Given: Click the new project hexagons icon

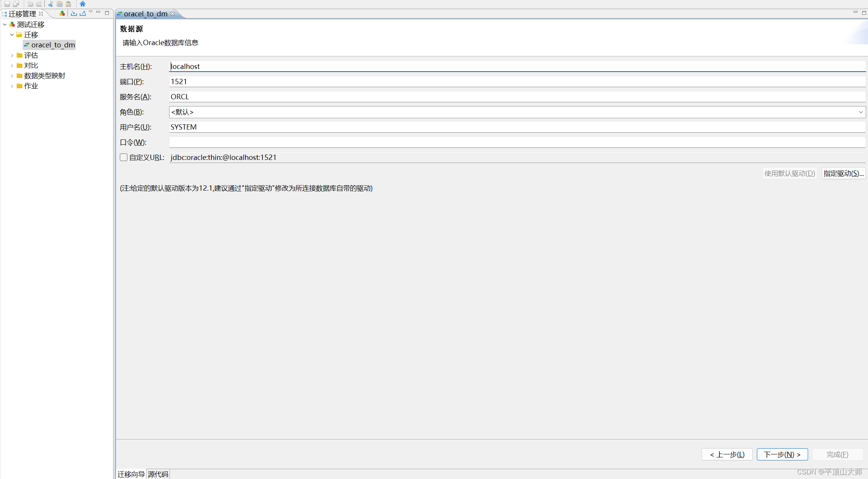Looking at the screenshot, I should [x=62, y=13].
